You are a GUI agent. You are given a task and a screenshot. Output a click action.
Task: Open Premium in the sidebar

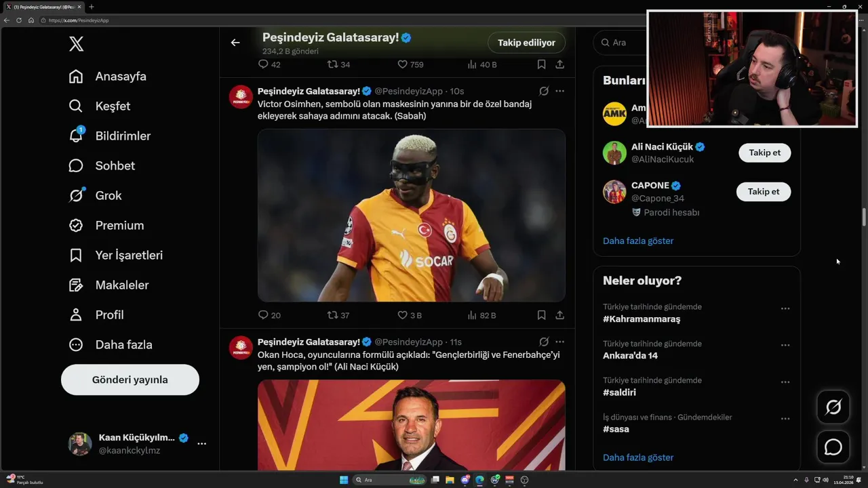pyautogui.click(x=106, y=226)
